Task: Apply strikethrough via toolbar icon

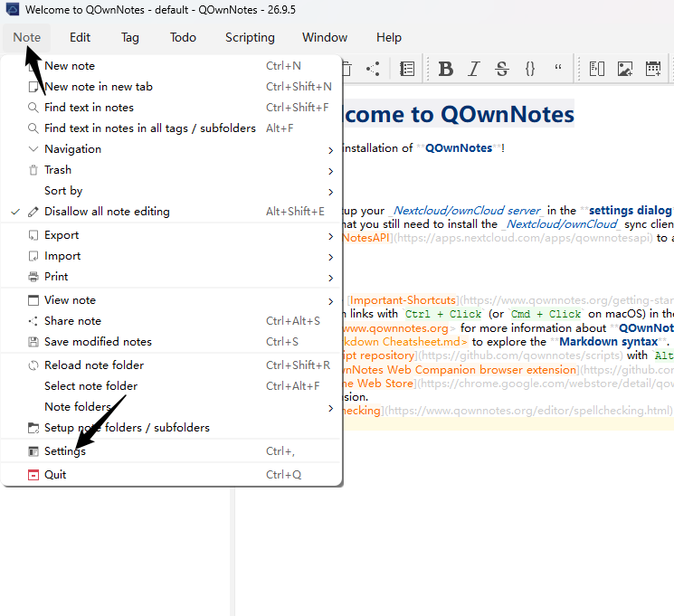Action: 501,69
